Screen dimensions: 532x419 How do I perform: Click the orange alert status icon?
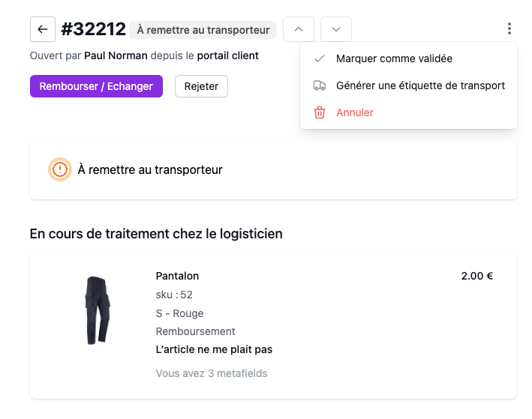60,169
